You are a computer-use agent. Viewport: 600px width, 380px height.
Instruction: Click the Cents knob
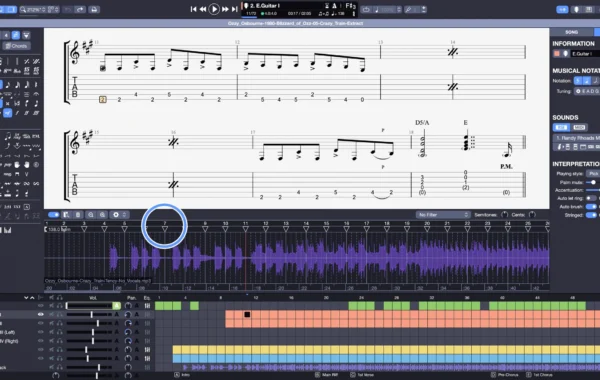[x=532, y=215]
